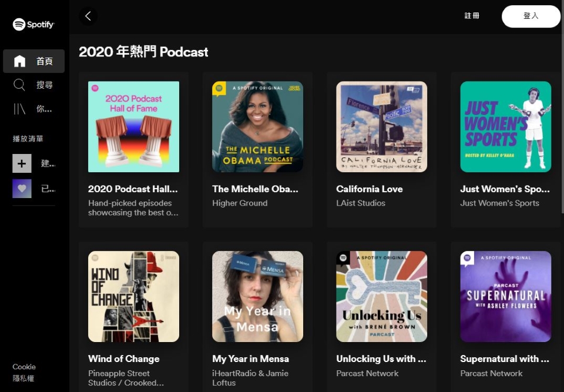Image resolution: width=564 pixels, height=392 pixels.
Task: Click 'Hand-picked episodes showcasing' description
Action: [133, 207]
